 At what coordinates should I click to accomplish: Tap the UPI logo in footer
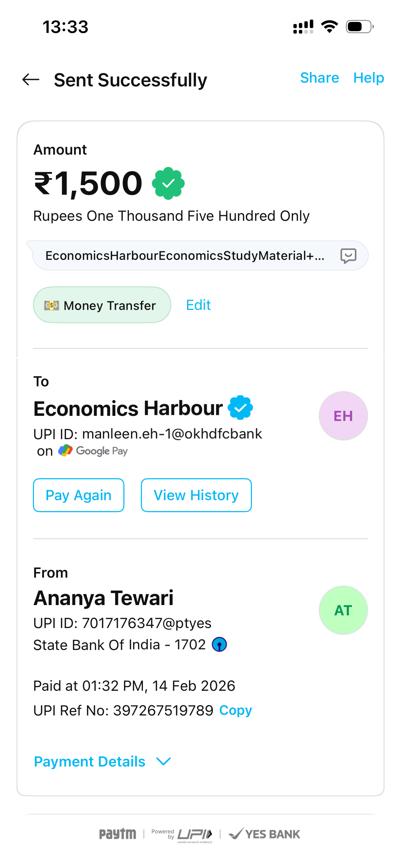(x=194, y=834)
